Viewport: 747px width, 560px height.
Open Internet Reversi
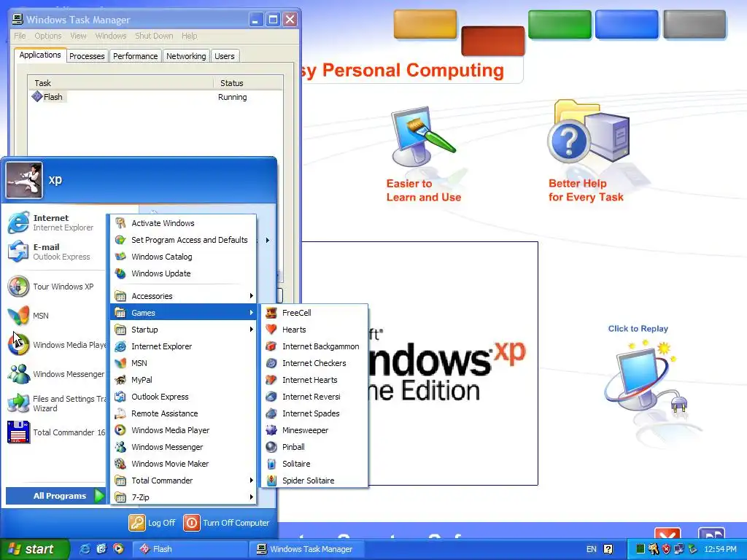[x=314, y=397]
